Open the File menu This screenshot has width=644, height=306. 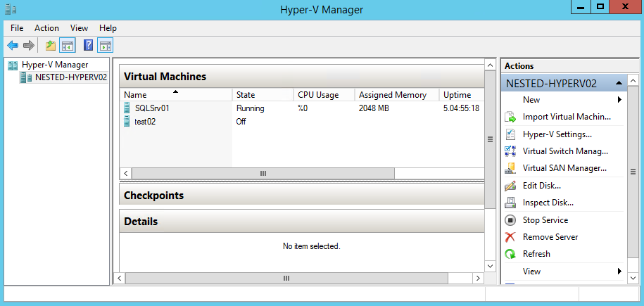click(17, 28)
